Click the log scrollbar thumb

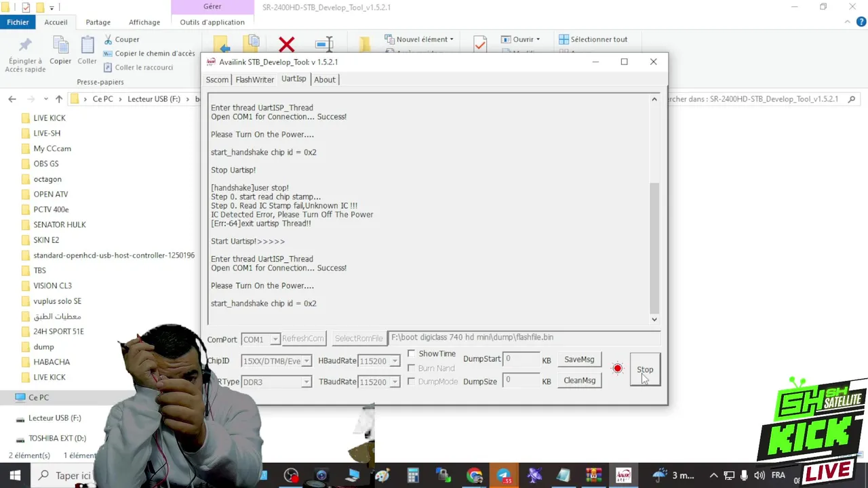(654, 248)
